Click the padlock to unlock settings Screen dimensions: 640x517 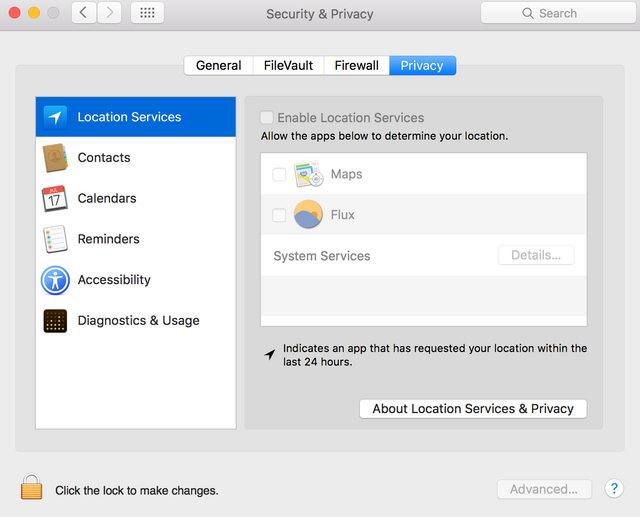click(31, 486)
